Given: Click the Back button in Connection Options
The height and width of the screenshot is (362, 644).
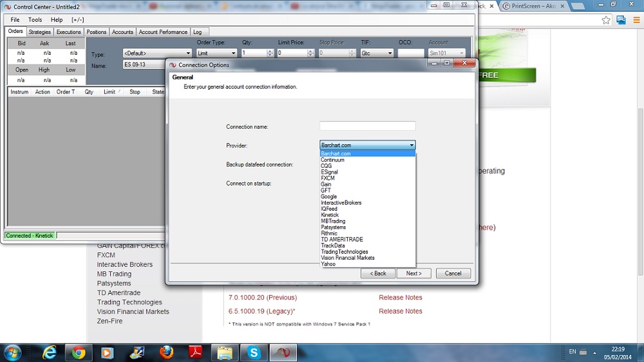Looking at the screenshot, I should point(378,274).
